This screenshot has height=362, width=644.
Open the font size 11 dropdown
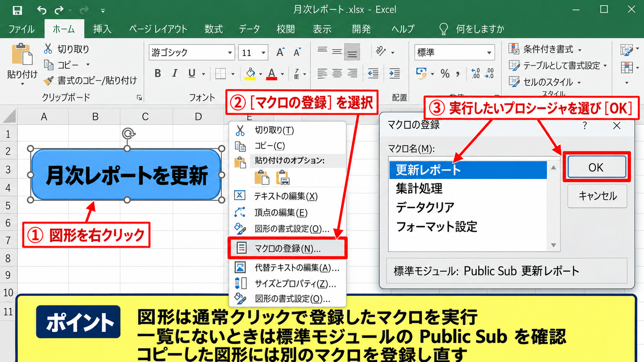[263, 52]
